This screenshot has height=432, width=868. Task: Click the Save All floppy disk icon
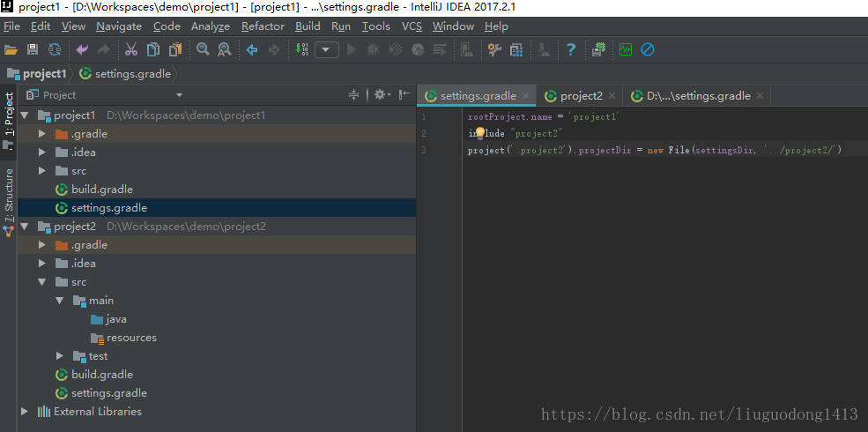33,50
